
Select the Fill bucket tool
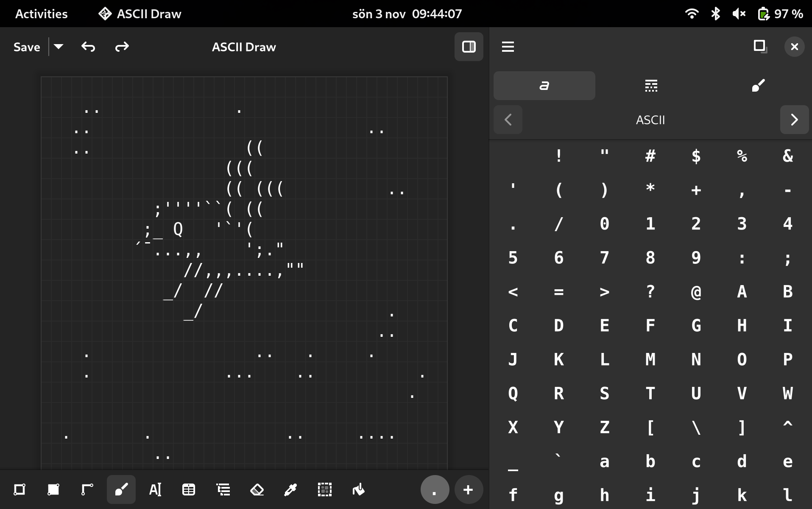point(359,490)
